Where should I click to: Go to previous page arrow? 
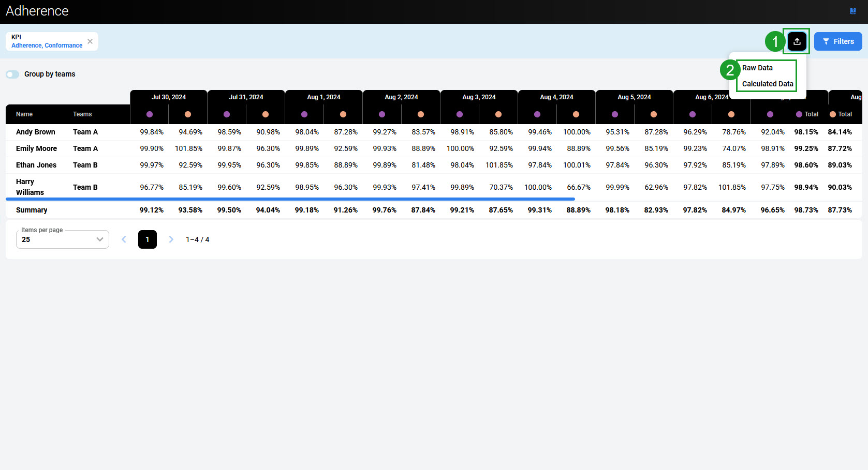click(x=124, y=239)
